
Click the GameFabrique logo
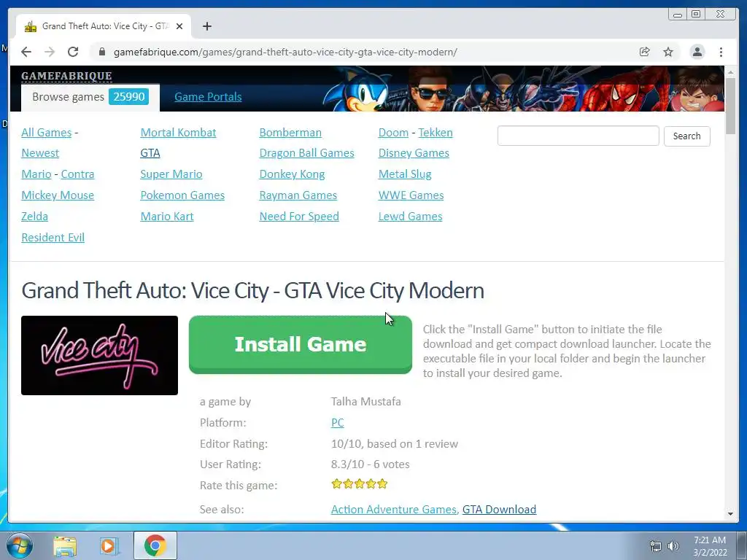tap(66, 76)
